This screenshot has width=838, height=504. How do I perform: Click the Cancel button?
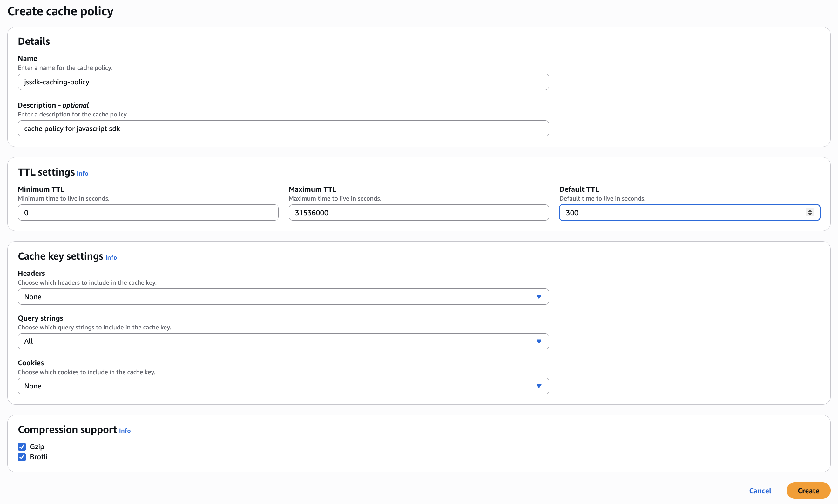760,491
